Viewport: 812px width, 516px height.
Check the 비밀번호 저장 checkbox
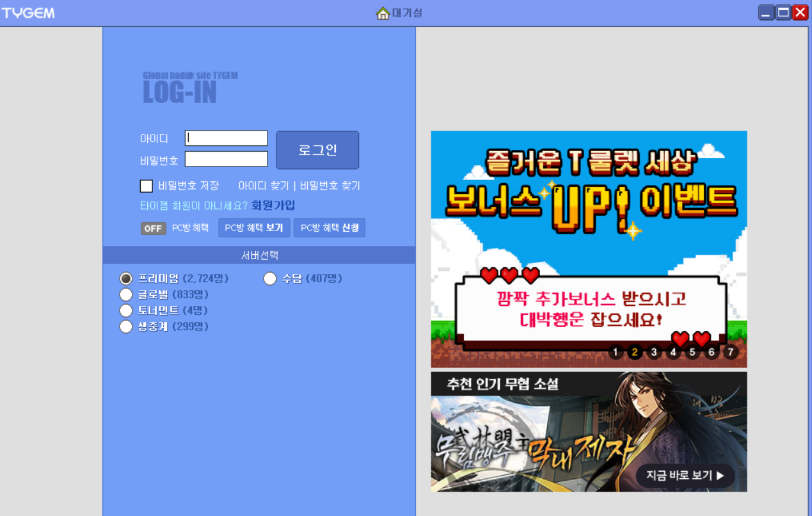click(147, 186)
